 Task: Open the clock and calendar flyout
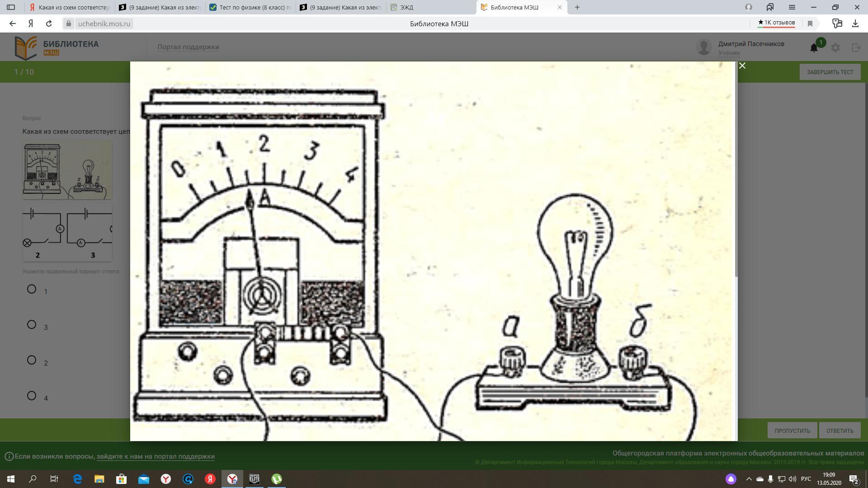coord(829,479)
